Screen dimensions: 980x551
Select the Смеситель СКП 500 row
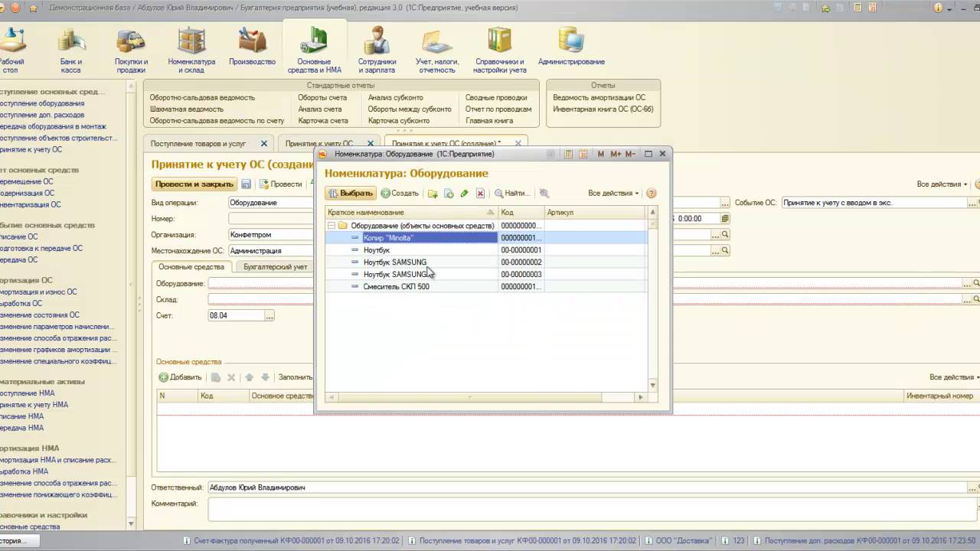pos(486,286)
